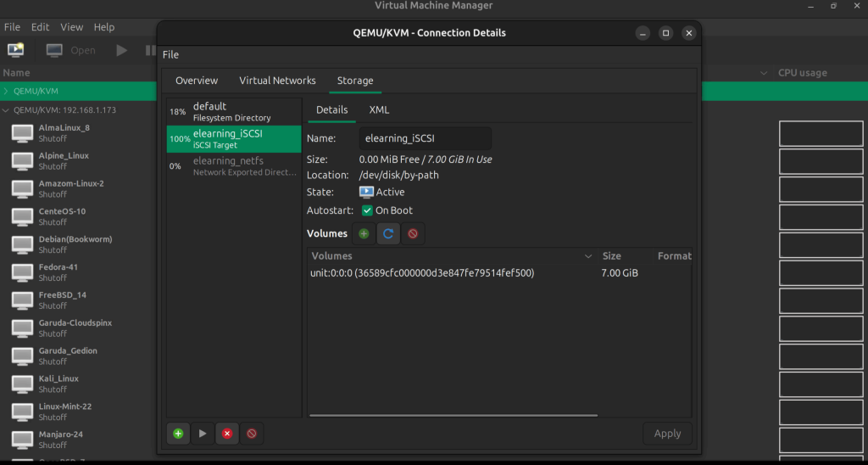Maximize the Connection Details window
868x465 pixels.
[666, 33]
